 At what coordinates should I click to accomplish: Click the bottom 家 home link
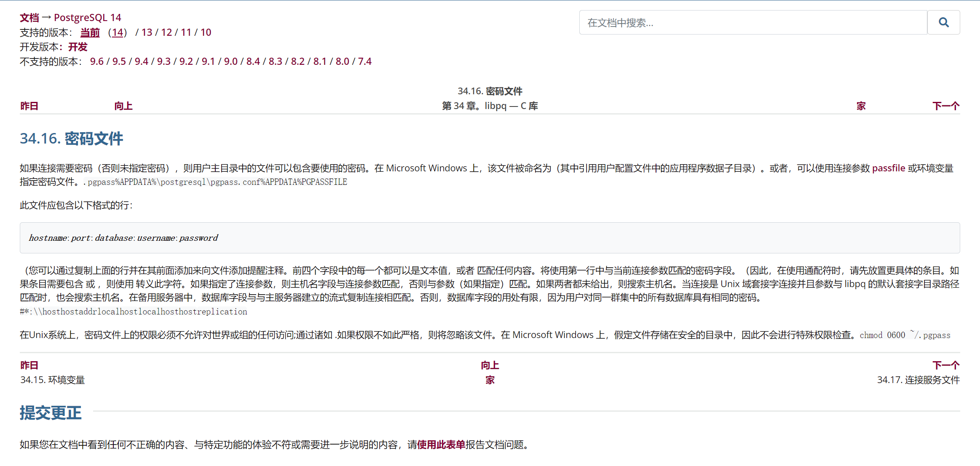coord(490,380)
